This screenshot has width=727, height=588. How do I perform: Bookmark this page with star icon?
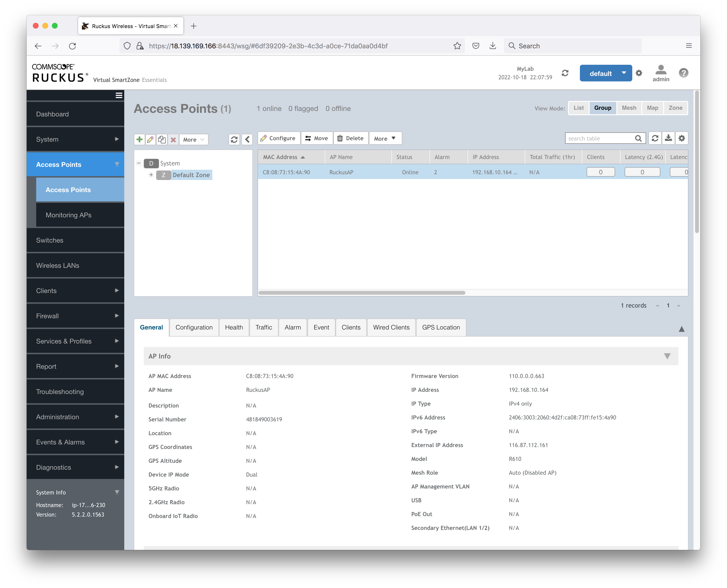coord(457,46)
